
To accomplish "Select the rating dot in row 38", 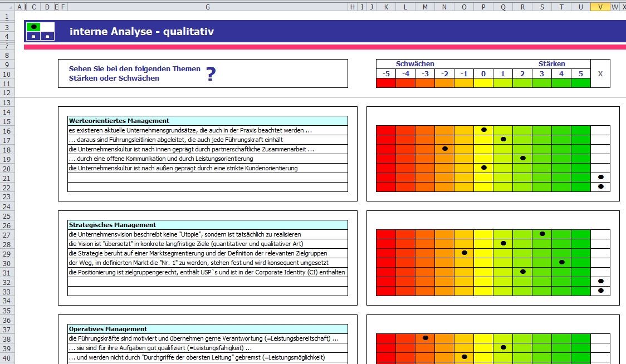I will (x=425, y=338).
